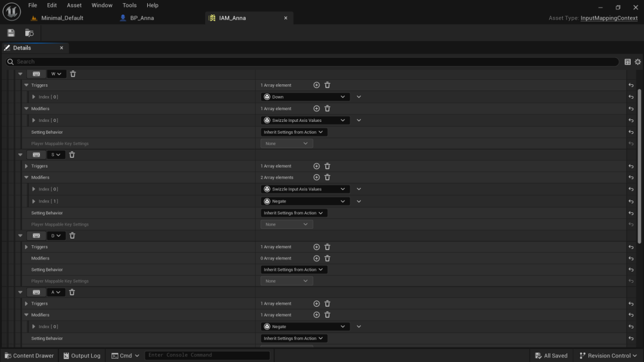
Task: Open the W key Setting Behavior dropdown
Action: click(294, 132)
